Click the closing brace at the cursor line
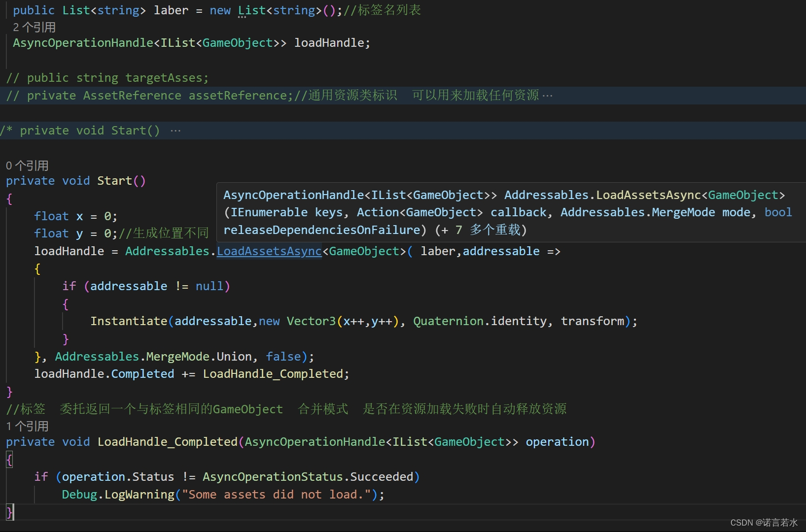 click(x=9, y=512)
